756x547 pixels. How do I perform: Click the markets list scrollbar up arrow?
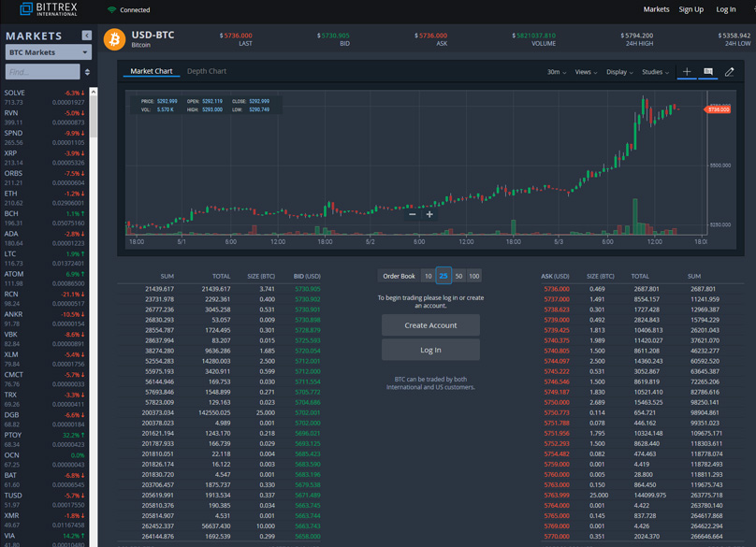click(x=94, y=92)
